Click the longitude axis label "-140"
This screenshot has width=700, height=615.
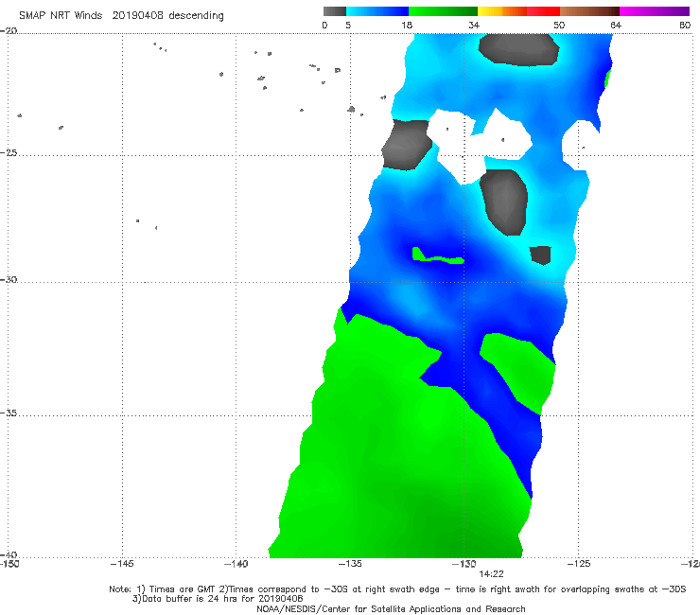coord(236,564)
